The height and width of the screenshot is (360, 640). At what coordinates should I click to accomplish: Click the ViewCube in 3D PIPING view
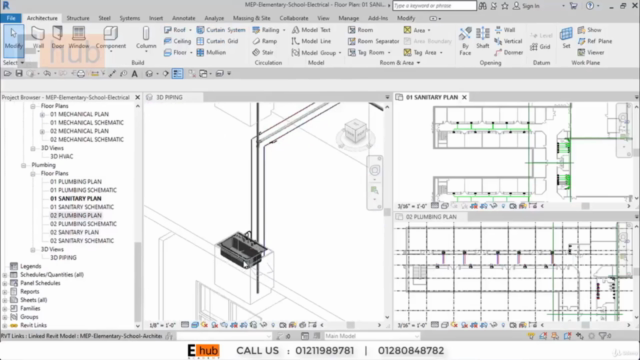355,131
